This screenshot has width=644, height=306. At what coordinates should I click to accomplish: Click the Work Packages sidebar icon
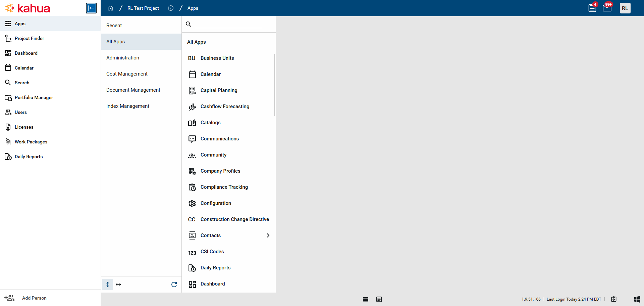8,141
